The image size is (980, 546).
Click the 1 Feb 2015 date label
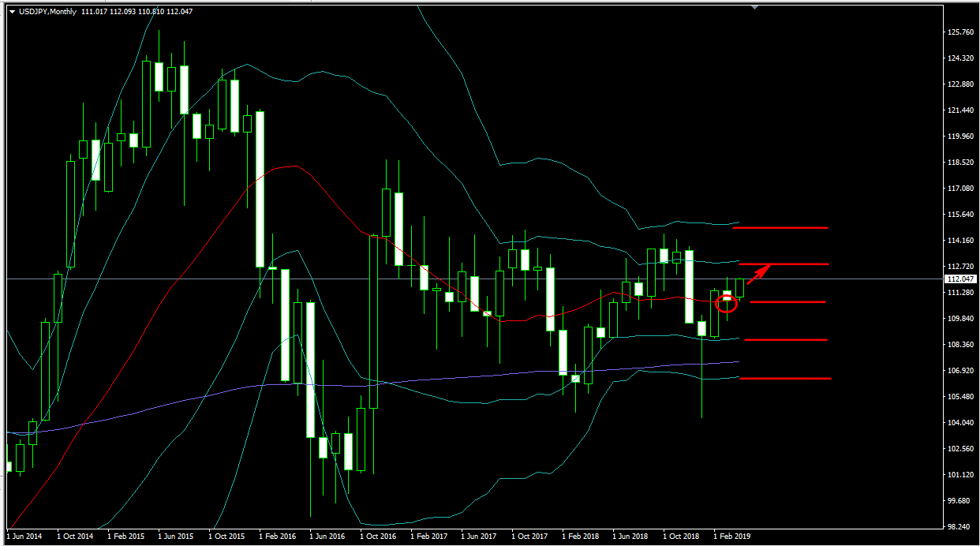click(x=125, y=537)
